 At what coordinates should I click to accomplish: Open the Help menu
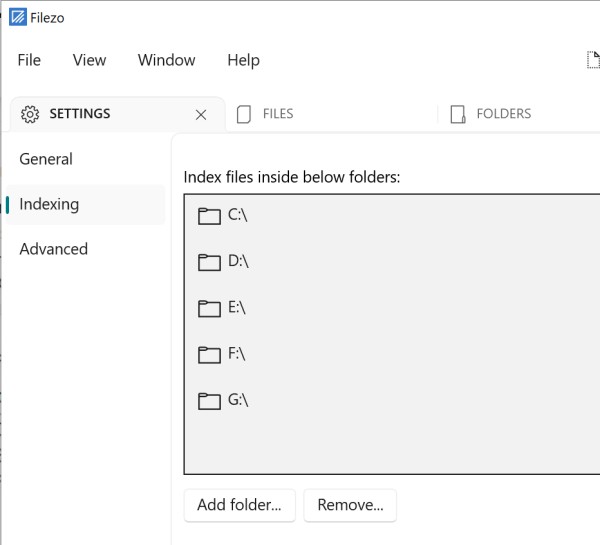[243, 60]
